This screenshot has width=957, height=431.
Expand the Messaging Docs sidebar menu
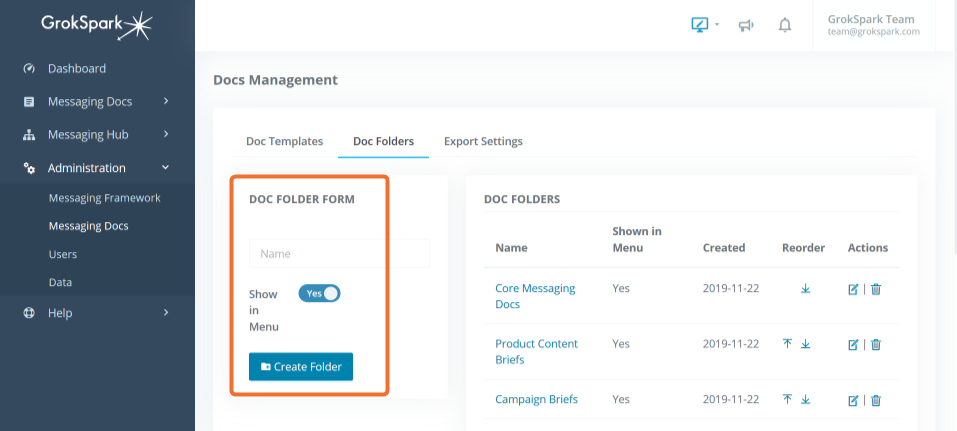pyautogui.click(x=97, y=101)
